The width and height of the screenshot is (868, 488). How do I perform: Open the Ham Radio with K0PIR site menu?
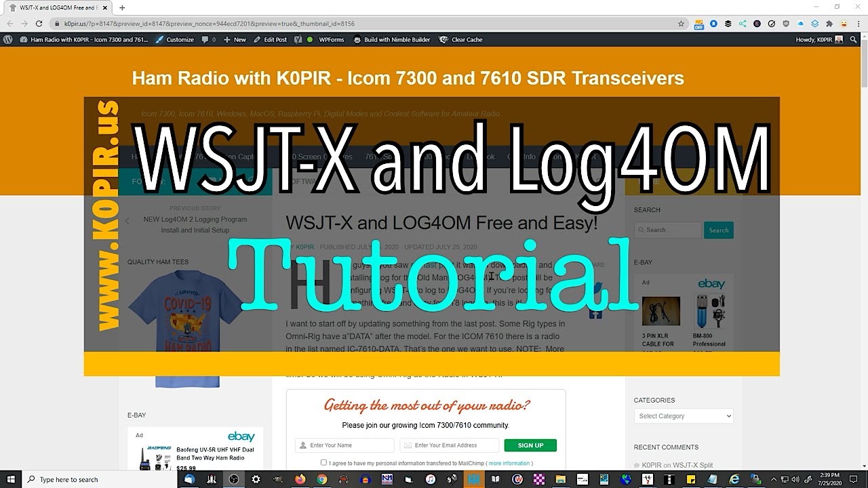coord(84,40)
